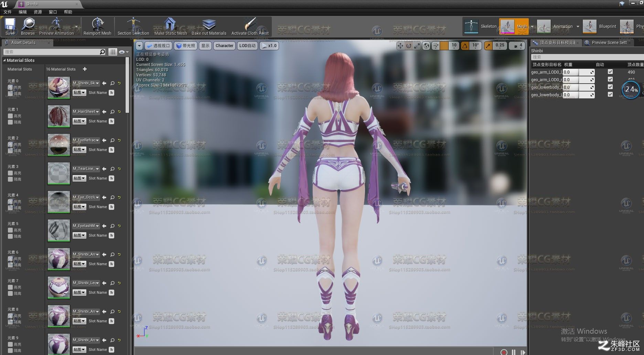Click LOD自动 button
This screenshot has height=355, width=644.
click(x=247, y=46)
